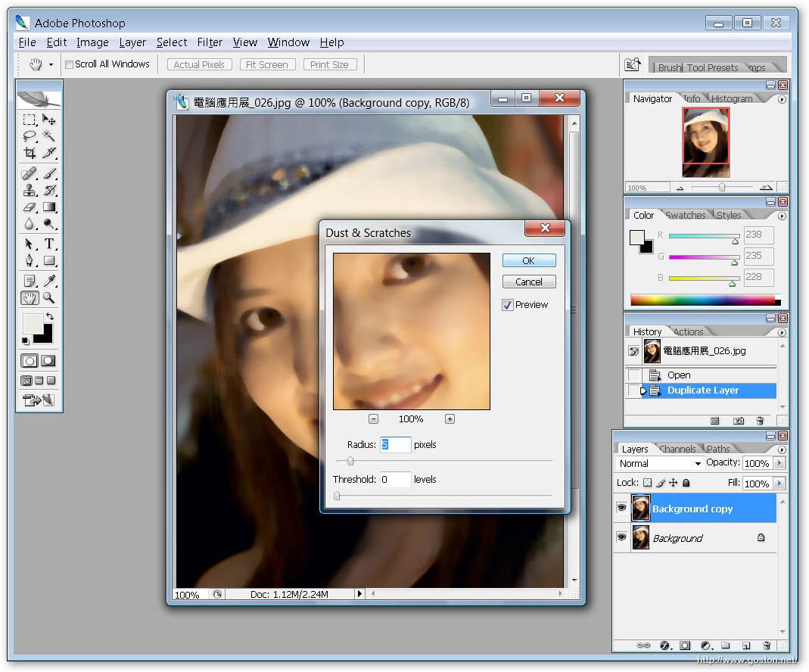This screenshot has height=672, width=809.
Task: Zoom in the filter preview
Action: click(450, 418)
